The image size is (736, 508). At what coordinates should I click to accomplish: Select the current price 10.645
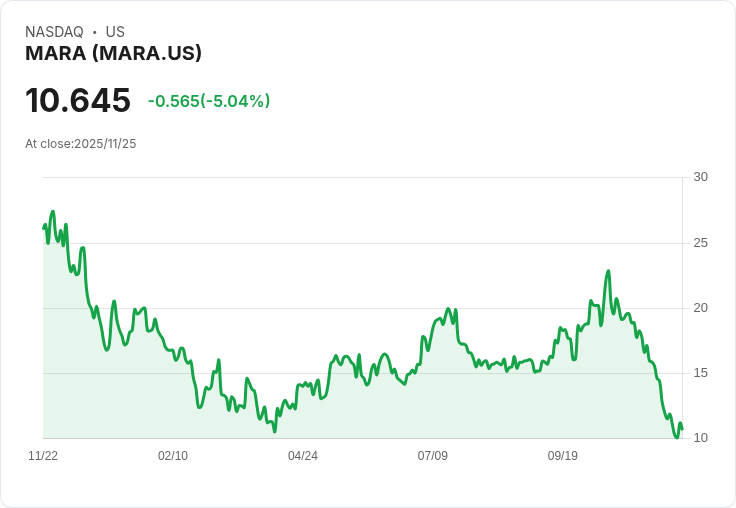[x=78, y=100]
